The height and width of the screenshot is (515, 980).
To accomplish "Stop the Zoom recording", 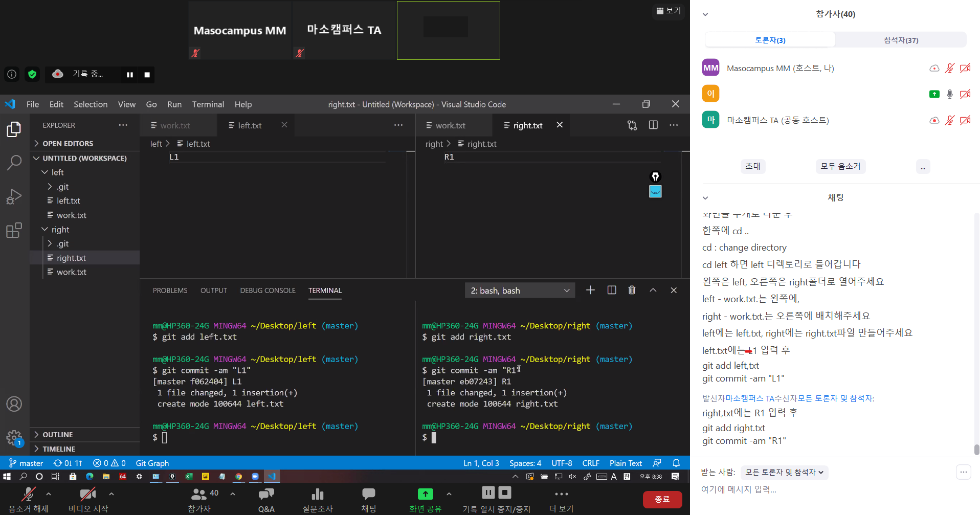I will click(147, 75).
